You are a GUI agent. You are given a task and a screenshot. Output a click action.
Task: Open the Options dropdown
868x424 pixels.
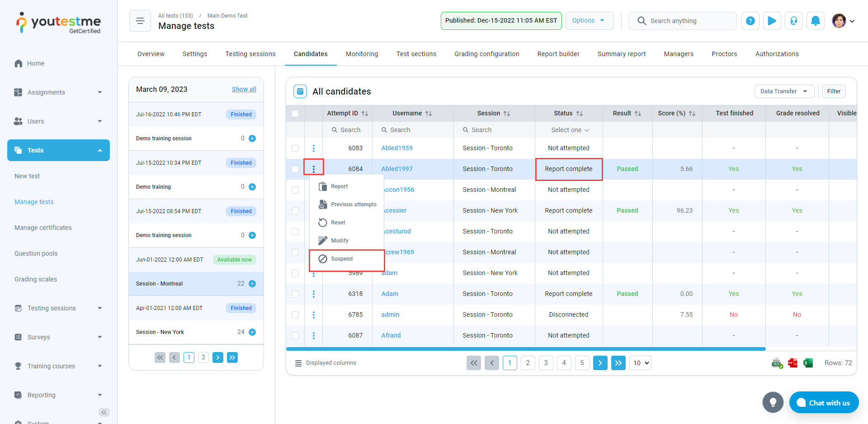click(x=589, y=21)
